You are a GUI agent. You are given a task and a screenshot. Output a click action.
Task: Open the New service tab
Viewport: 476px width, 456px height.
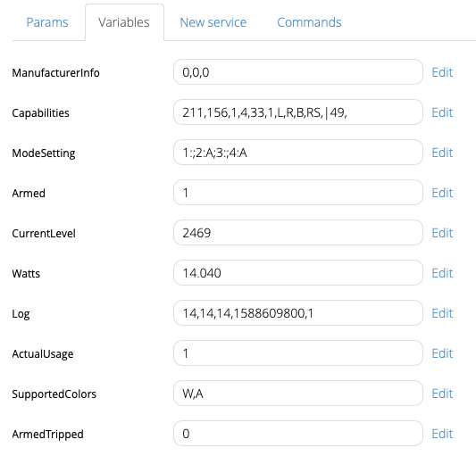click(x=213, y=22)
